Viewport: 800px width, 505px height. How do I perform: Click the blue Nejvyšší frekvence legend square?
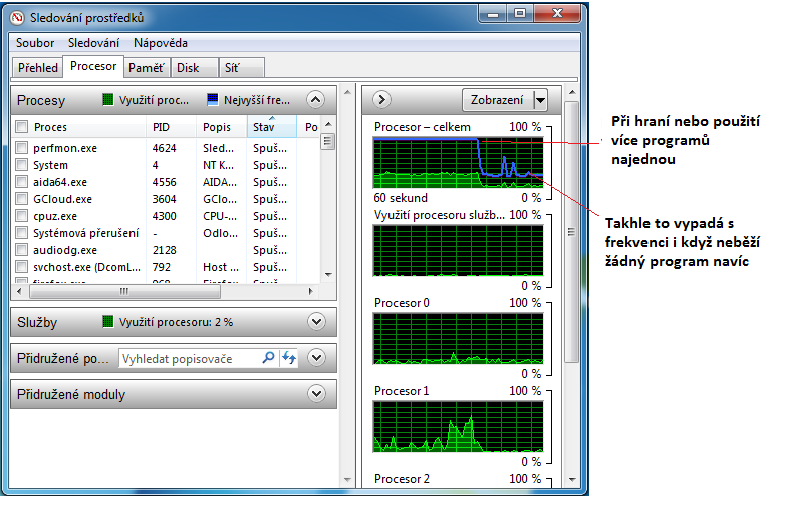coord(212,99)
